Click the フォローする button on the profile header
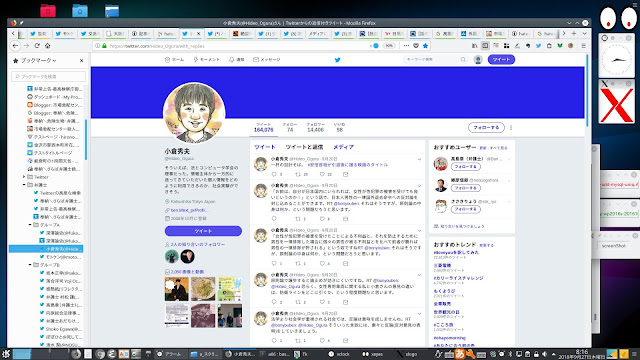The height and width of the screenshot is (360, 640). 486,127
